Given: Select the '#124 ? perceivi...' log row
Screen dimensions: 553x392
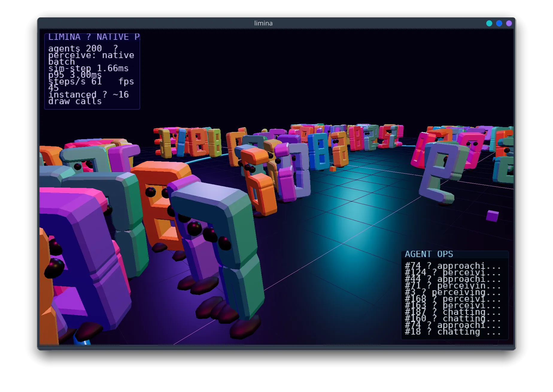Looking at the screenshot, I should [x=453, y=273].
